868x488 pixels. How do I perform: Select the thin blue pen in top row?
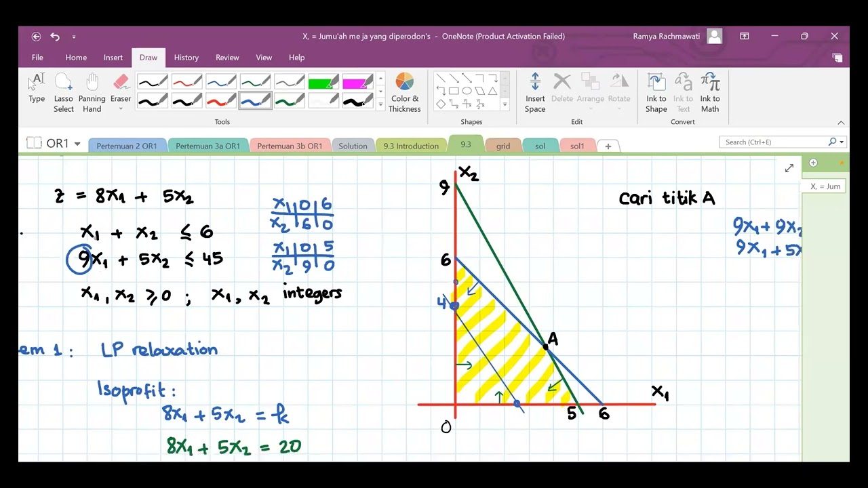coord(221,82)
